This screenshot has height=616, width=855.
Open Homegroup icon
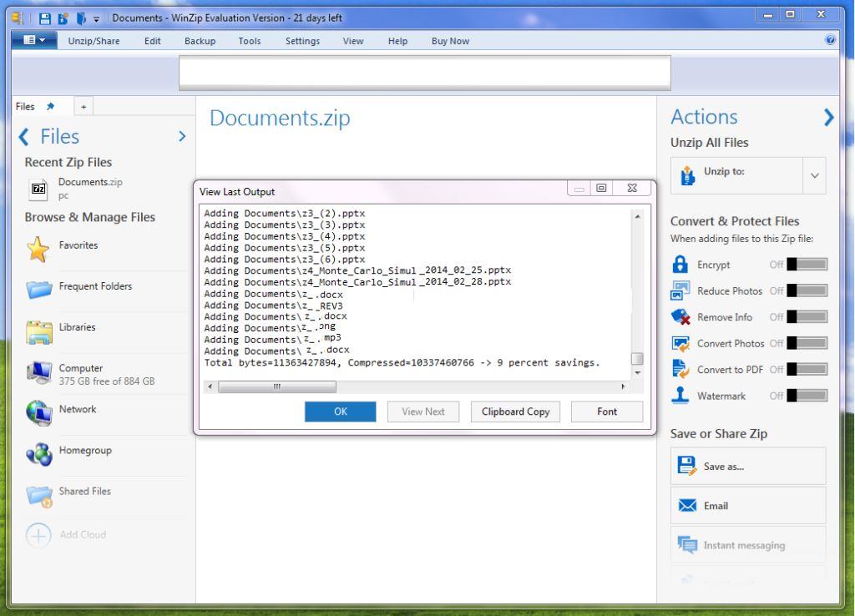39,455
